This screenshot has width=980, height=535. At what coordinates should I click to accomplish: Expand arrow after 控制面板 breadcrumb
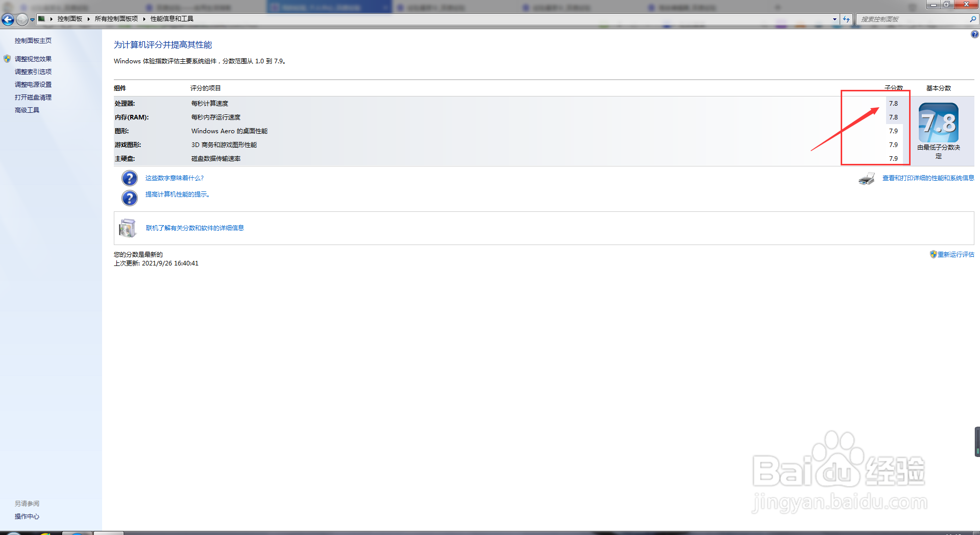pyautogui.click(x=89, y=19)
